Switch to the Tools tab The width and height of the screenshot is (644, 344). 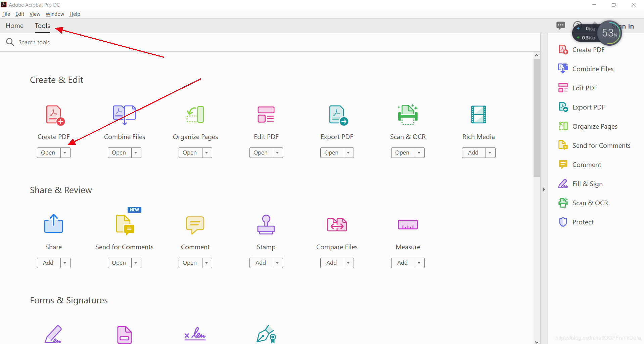click(x=42, y=26)
